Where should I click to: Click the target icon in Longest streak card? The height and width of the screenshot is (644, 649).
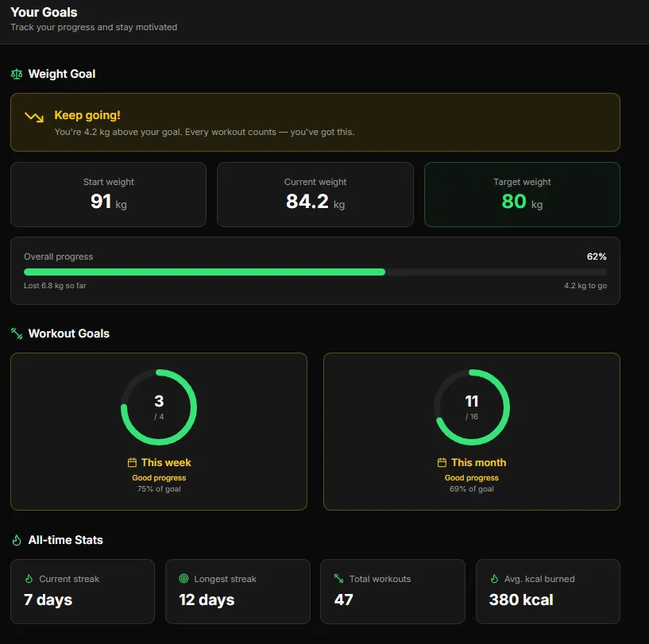(183, 579)
